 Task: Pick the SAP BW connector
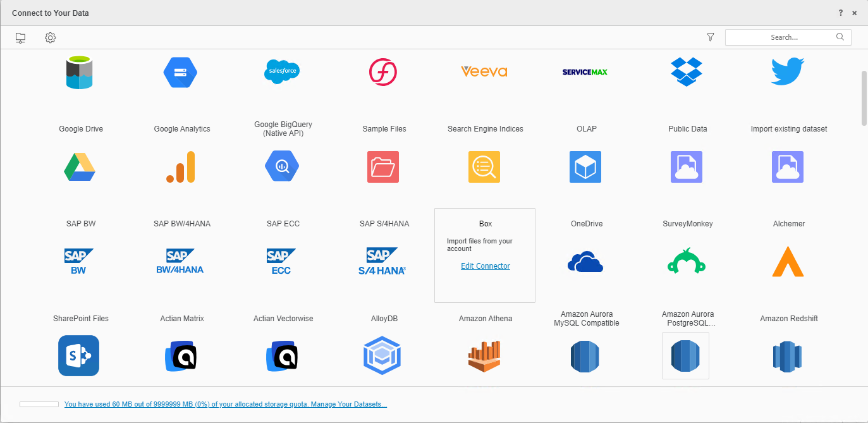(80, 262)
